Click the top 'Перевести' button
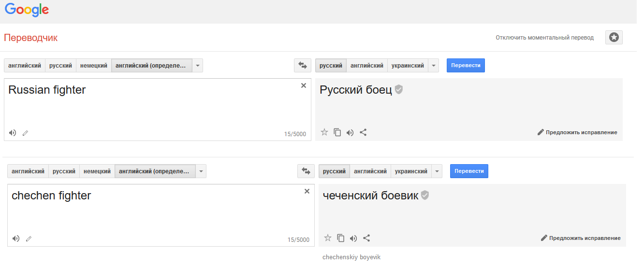This screenshot has height=266, width=644. (465, 66)
